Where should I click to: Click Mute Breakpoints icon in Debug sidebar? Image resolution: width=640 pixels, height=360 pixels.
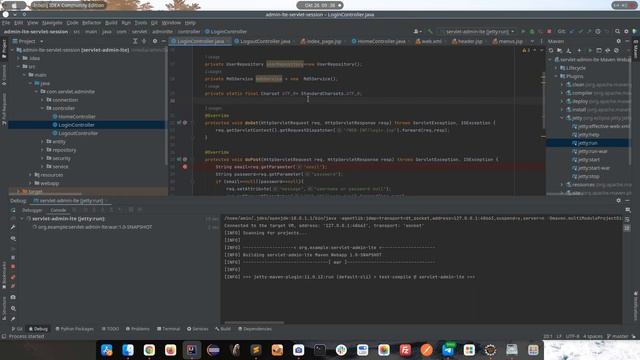pos(13,287)
